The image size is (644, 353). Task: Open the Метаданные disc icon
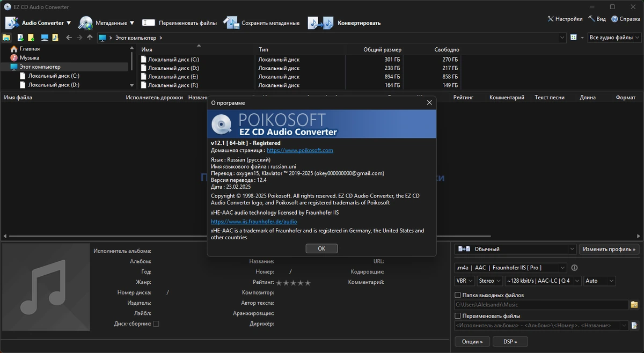coord(85,23)
